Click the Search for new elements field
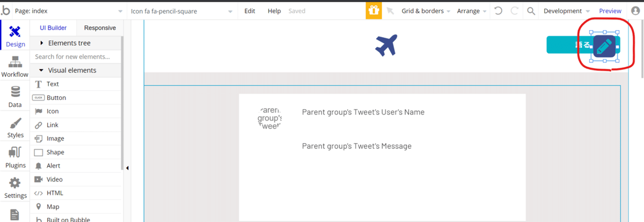The image size is (644, 222). coord(75,56)
